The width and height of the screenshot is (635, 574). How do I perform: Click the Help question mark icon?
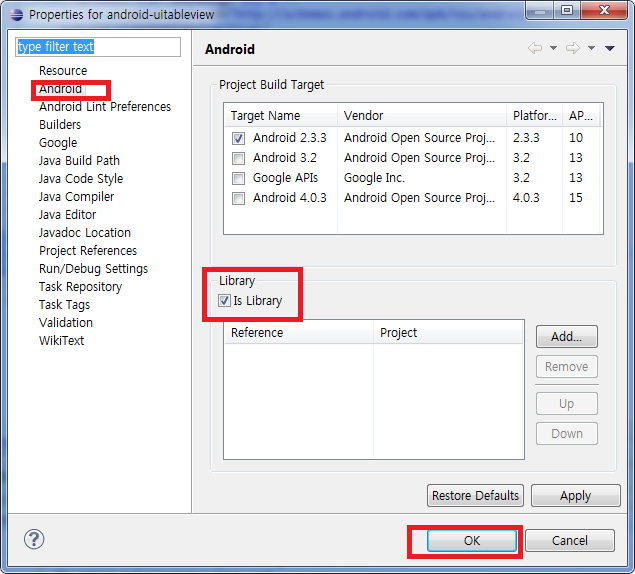[34, 539]
